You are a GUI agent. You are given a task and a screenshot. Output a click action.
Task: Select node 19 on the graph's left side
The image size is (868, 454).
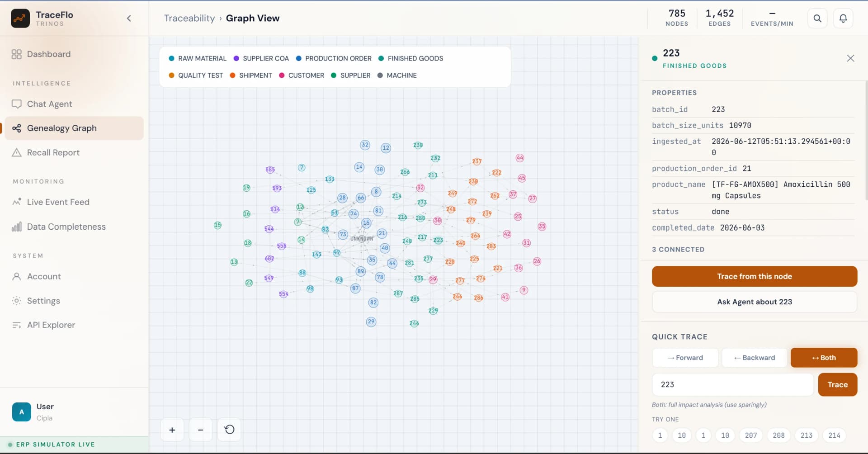pos(246,188)
